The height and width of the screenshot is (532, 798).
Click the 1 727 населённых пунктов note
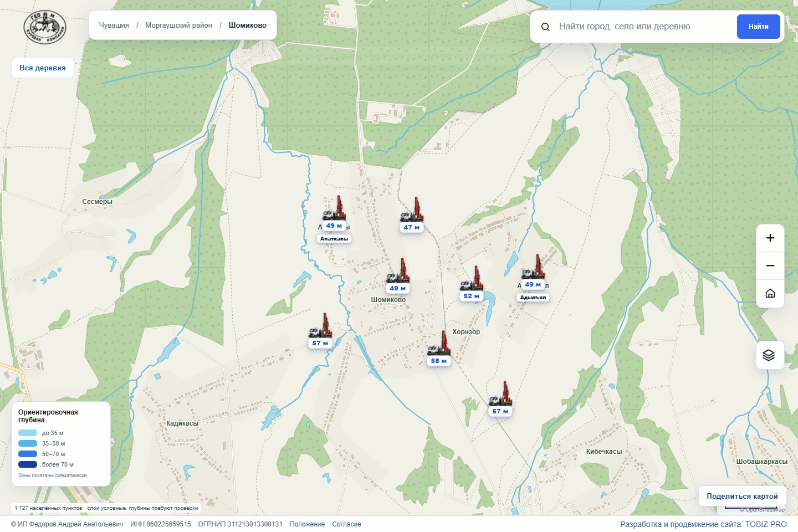click(106, 508)
